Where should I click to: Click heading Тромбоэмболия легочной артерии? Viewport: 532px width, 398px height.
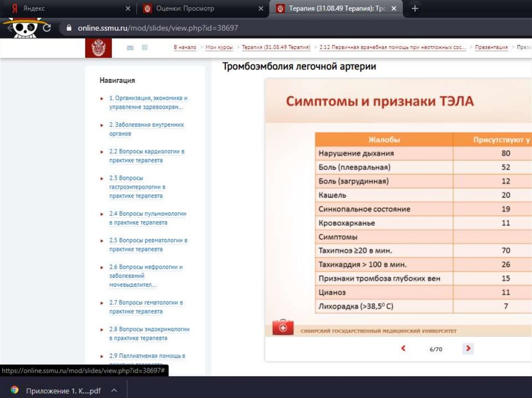pos(299,66)
